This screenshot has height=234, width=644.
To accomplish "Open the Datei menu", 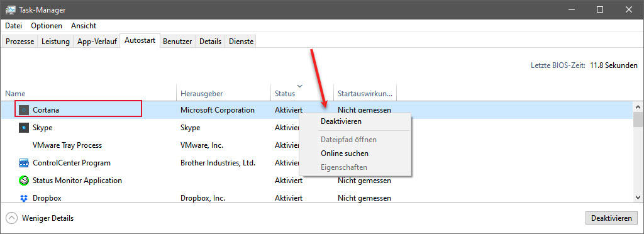I will [x=14, y=25].
